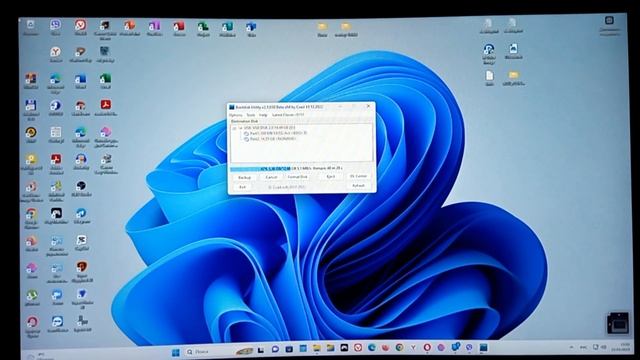Click the Eject button
The width and height of the screenshot is (640, 360).
(x=331, y=177)
